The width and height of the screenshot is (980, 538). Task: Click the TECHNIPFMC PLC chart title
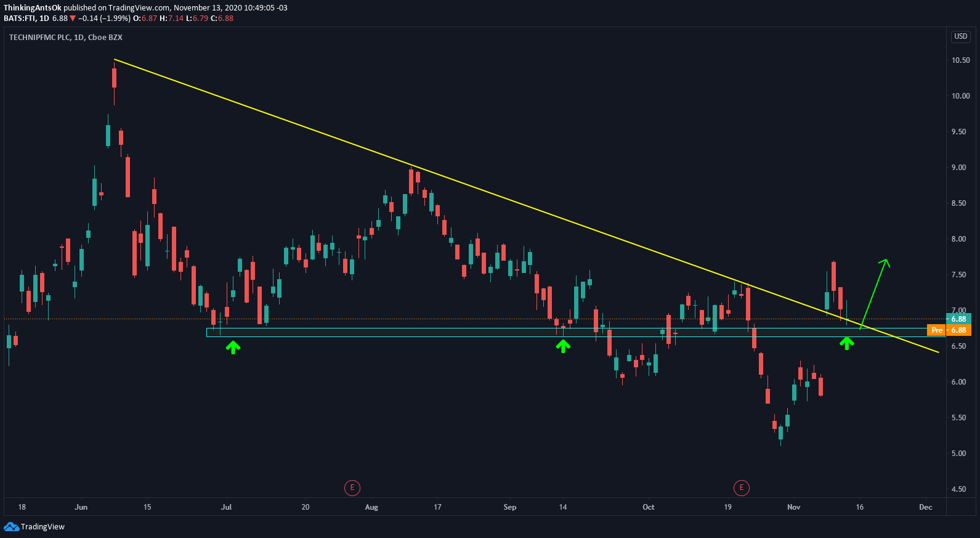point(66,38)
